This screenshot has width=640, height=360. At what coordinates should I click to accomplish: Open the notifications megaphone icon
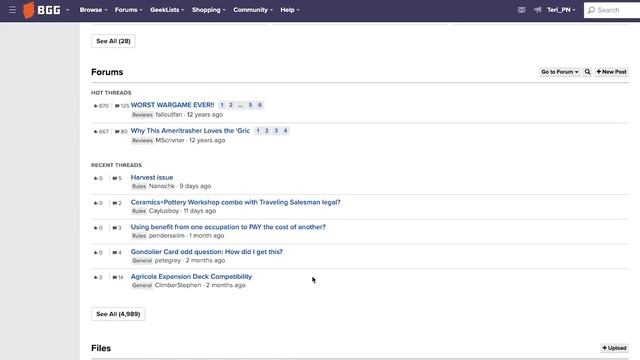[538, 10]
